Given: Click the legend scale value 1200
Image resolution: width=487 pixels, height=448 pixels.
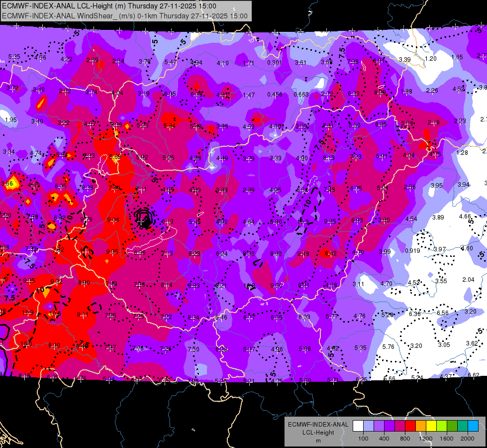Looking at the screenshot, I should [x=425, y=439].
